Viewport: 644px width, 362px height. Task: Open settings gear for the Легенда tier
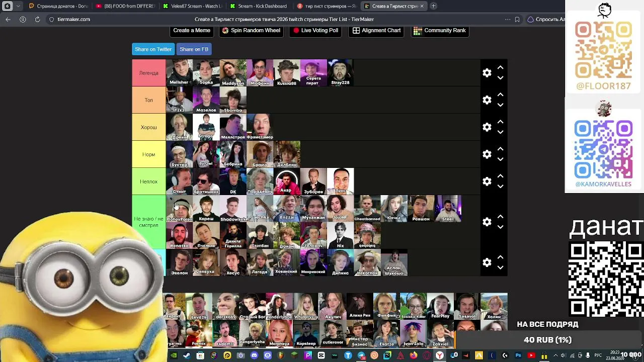tap(487, 73)
